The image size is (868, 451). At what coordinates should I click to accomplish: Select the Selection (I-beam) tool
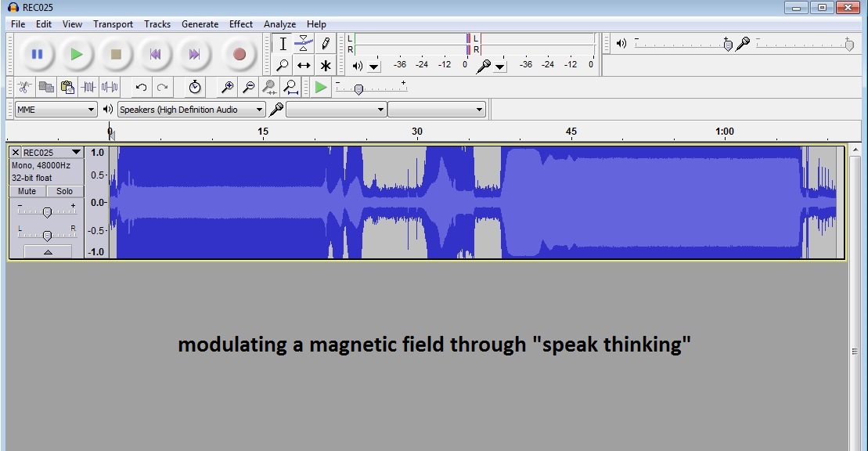tap(283, 44)
